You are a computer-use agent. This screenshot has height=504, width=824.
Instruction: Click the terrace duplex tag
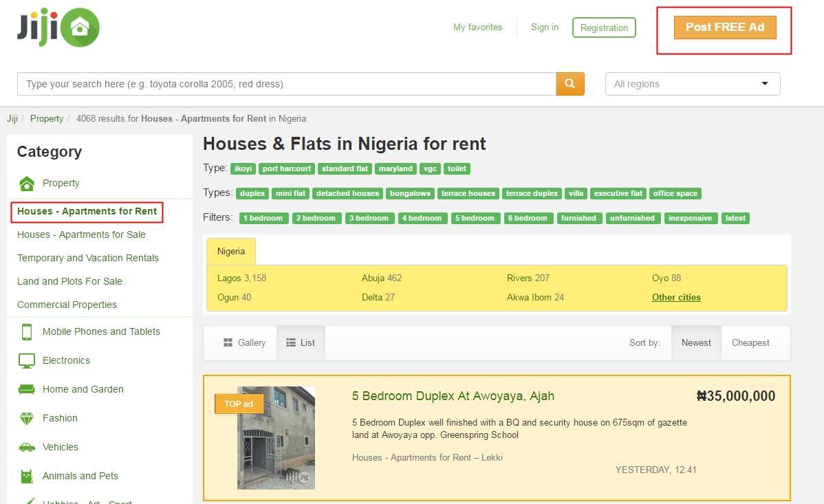532,193
